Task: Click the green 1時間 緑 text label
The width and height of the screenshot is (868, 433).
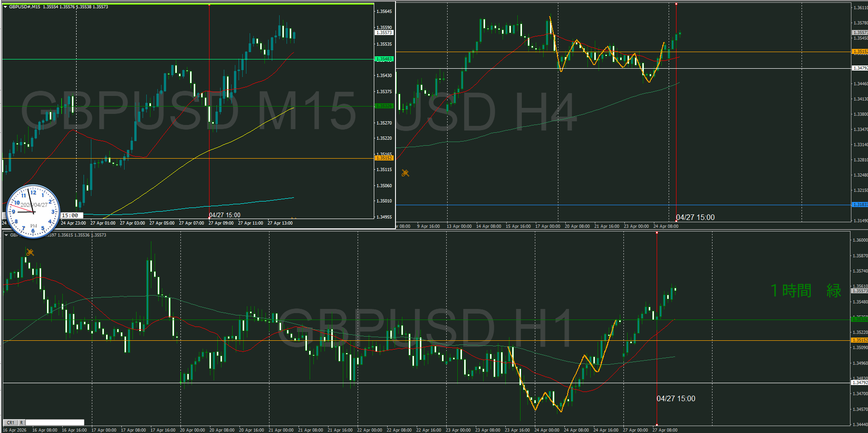Action: 805,291
